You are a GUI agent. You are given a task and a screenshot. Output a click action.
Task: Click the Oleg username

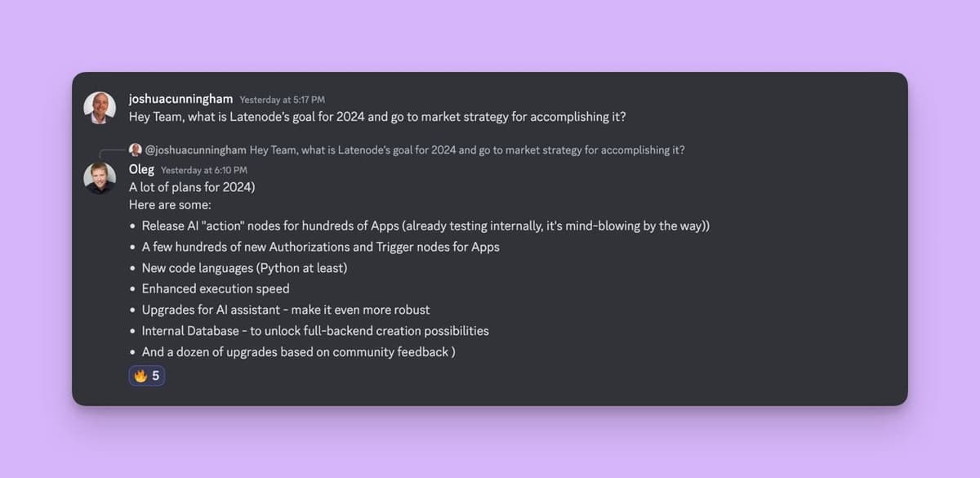tap(141, 169)
